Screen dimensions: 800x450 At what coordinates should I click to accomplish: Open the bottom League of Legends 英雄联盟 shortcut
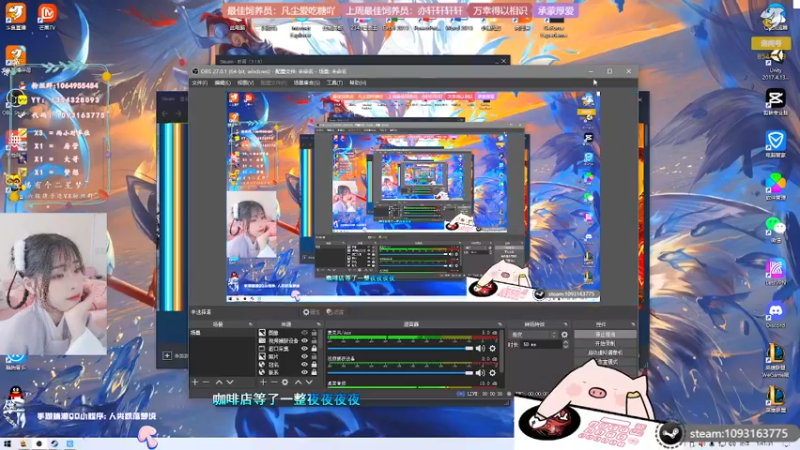click(776, 398)
